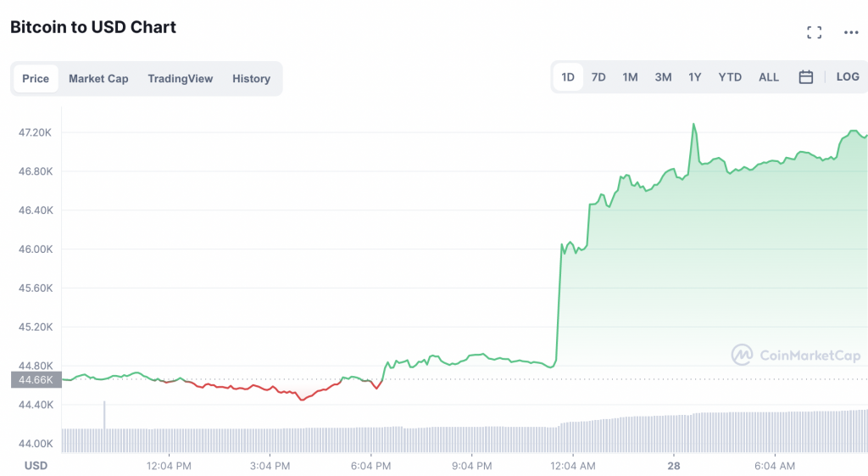Open the TradingView tab
This screenshot has height=476, width=868.
point(181,79)
